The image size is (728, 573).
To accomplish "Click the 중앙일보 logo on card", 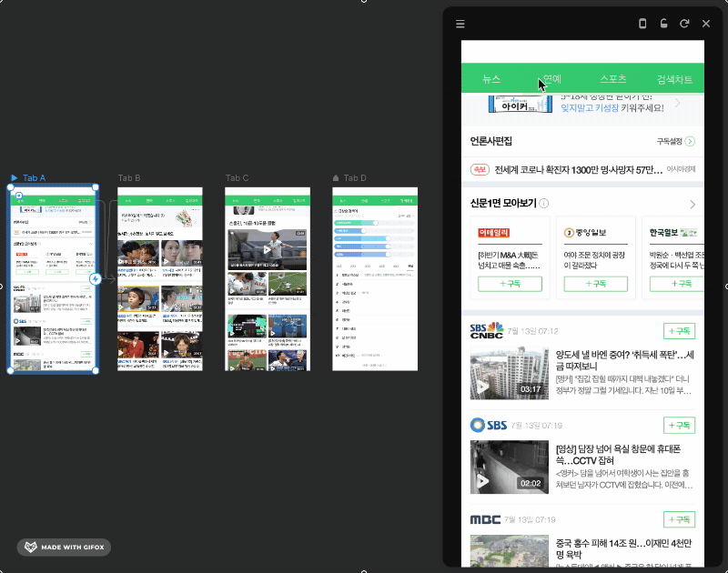I will pyautogui.click(x=585, y=233).
